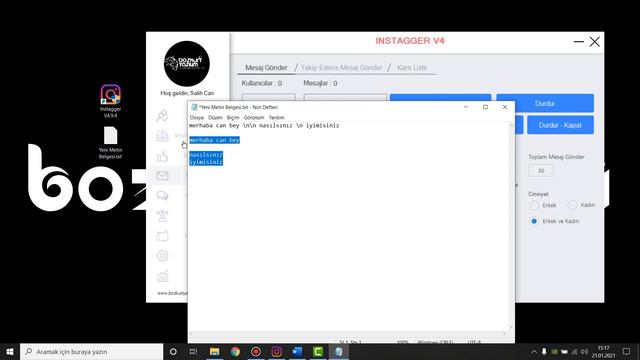Click the Bozkurt Yazılım round profile logo
This screenshot has width=640, height=360.
coord(187,63)
